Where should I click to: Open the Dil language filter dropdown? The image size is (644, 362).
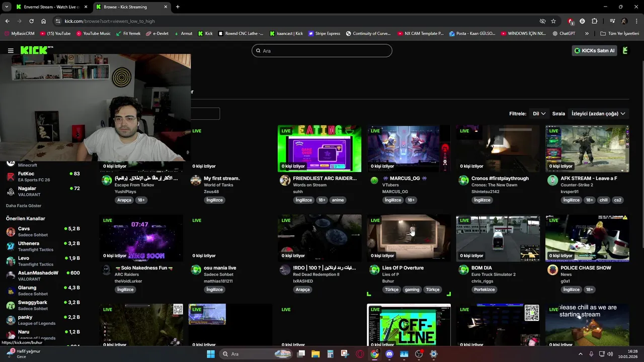[539, 114]
